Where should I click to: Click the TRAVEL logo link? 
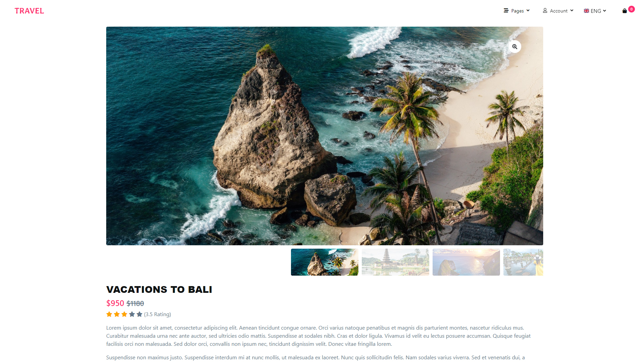pos(29,11)
